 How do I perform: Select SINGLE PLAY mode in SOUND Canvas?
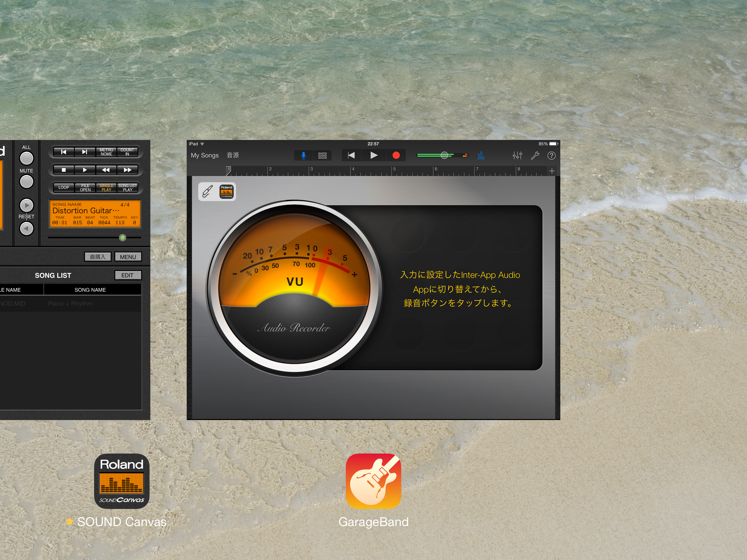click(x=106, y=187)
